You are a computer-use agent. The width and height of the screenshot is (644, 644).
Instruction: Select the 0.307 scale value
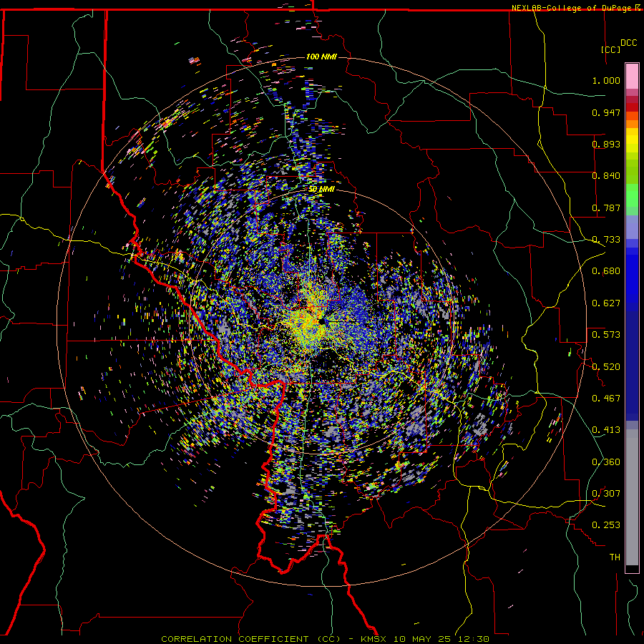tap(606, 494)
